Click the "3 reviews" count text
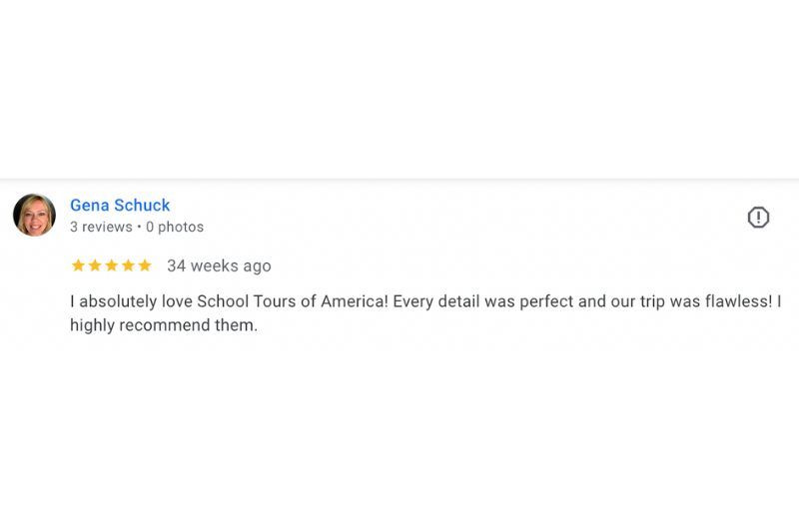Image resolution: width=799 pixels, height=532 pixels. 101,228
